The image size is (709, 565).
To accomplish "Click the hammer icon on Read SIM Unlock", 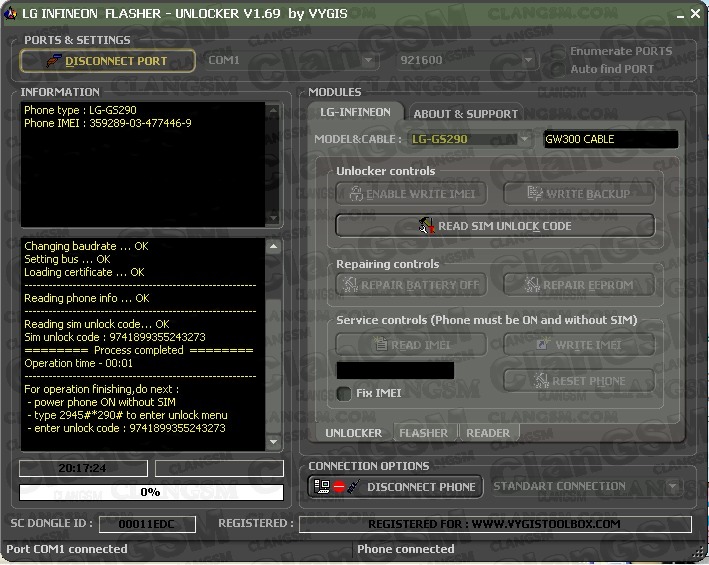I will (x=426, y=226).
